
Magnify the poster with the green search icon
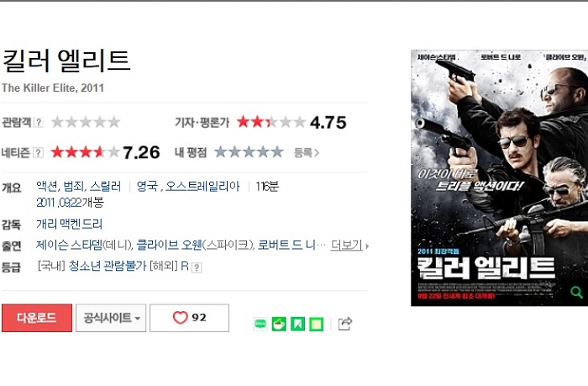tap(576, 292)
